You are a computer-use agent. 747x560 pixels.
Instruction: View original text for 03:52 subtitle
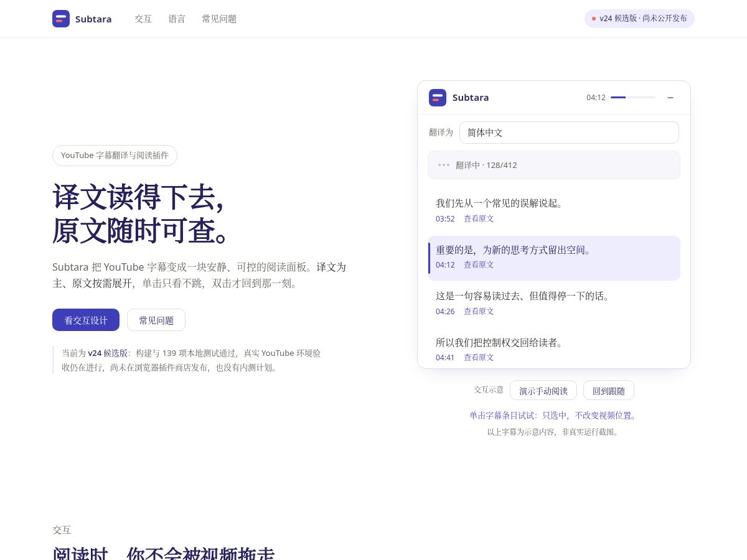(x=479, y=219)
